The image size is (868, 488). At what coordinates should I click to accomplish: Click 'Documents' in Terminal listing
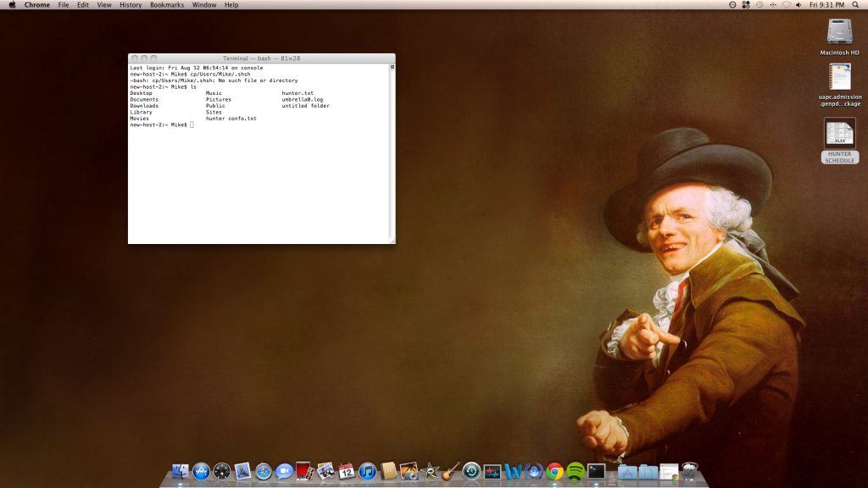point(144,100)
